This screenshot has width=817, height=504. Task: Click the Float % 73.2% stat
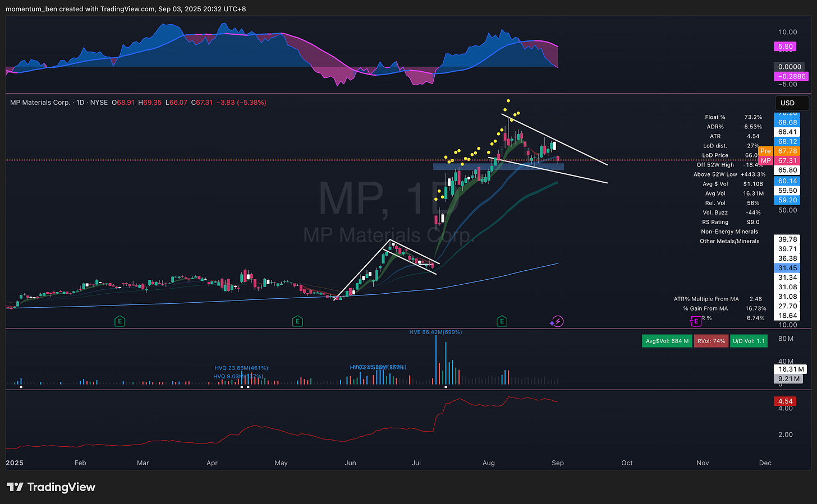click(733, 117)
